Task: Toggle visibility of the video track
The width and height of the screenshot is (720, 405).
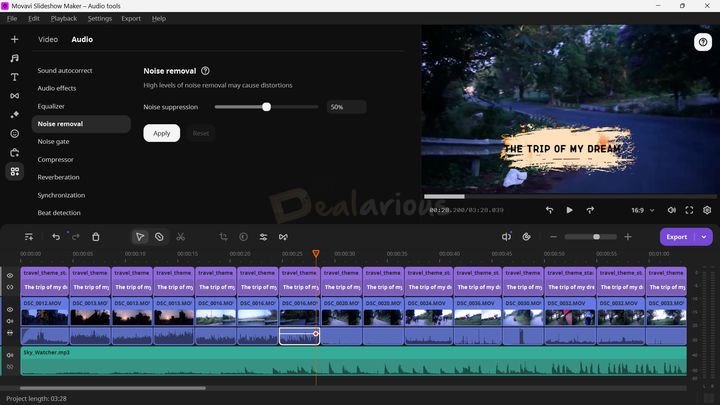Action: (10, 309)
